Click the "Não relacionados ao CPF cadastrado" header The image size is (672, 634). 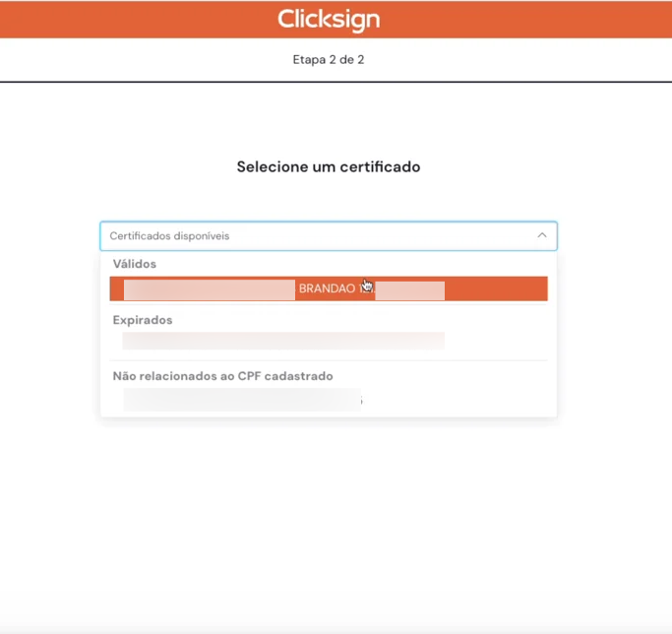coord(222,376)
